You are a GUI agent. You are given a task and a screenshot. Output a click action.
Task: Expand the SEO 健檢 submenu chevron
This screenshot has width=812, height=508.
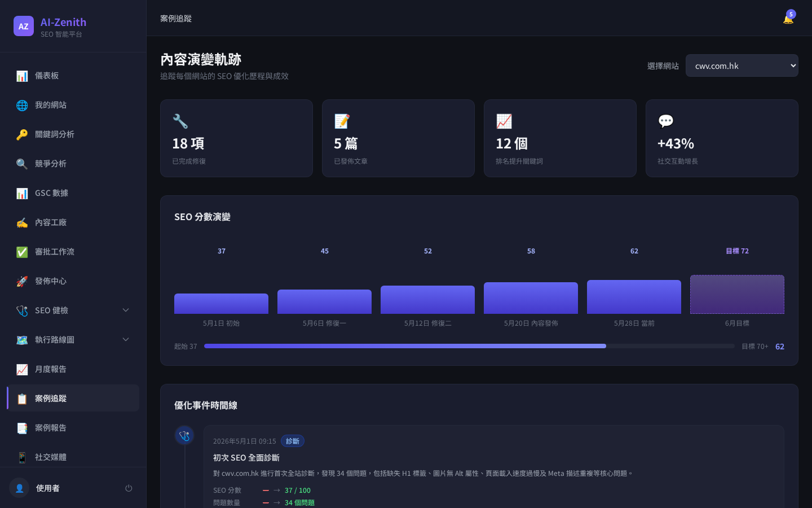126,310
